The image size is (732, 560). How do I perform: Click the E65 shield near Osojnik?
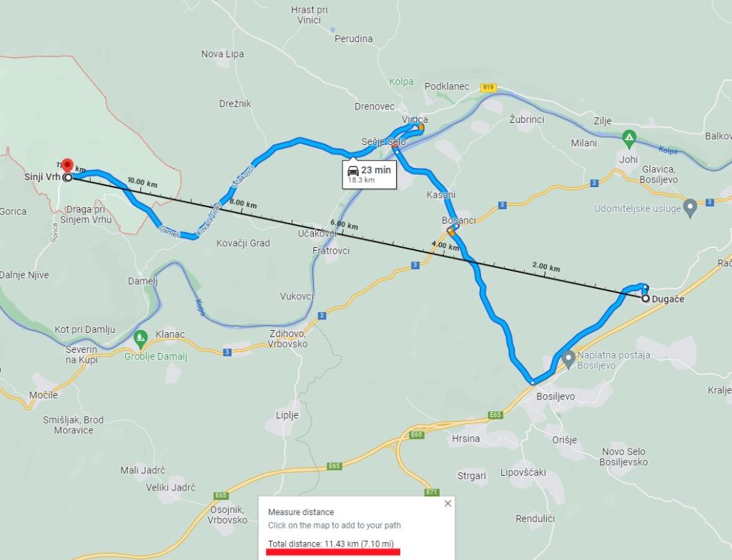221,496
